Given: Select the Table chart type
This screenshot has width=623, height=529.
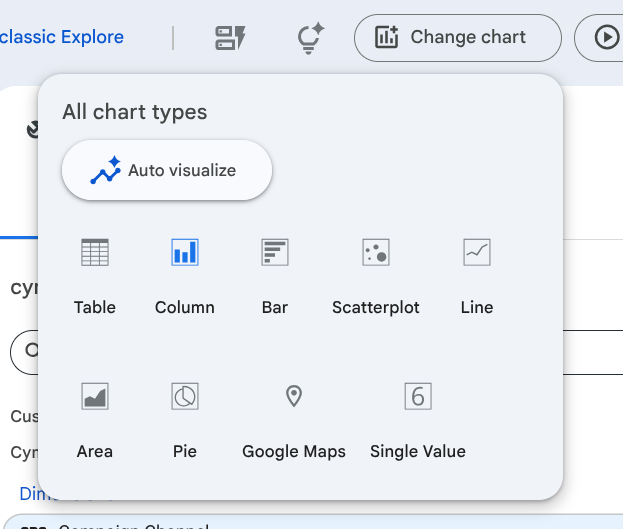Looking at the screenshot, I should point(94,253).
